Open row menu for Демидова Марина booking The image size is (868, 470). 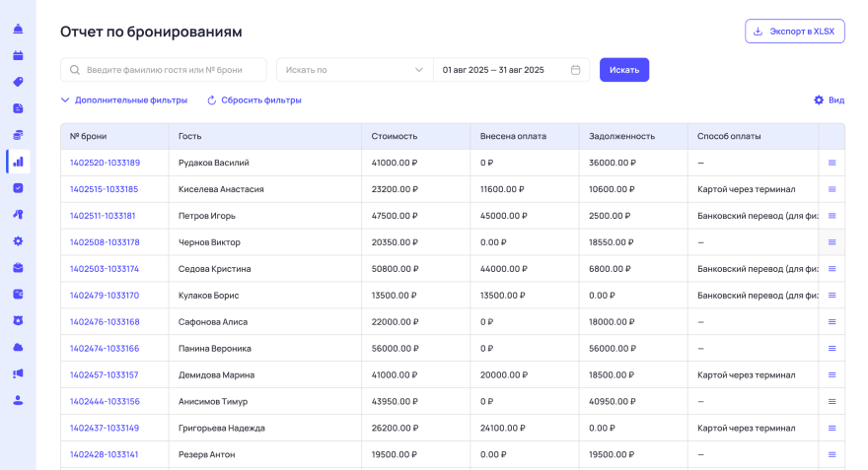tap(832, 375)
